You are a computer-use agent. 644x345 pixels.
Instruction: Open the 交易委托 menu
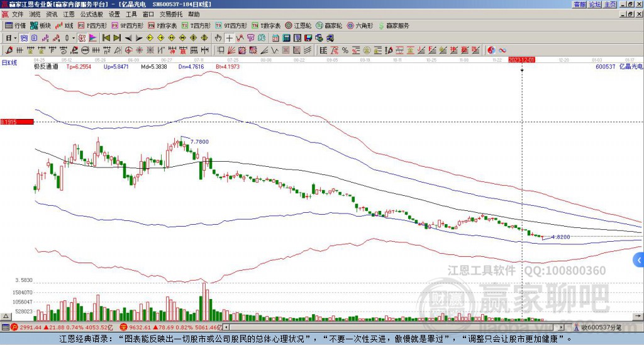pyautogui.click(x=171, y=14)
